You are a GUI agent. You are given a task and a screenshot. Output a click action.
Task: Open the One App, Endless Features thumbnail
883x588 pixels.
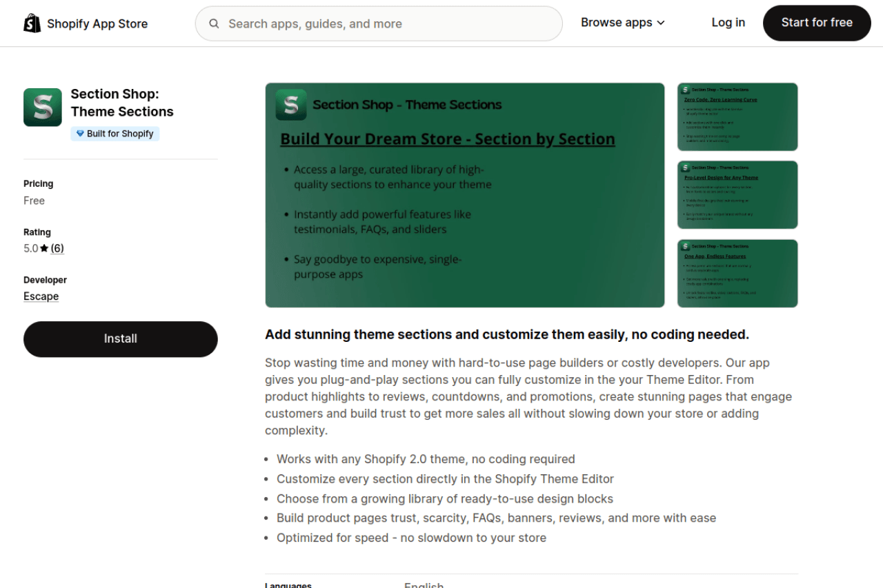[x=737, y=274]
